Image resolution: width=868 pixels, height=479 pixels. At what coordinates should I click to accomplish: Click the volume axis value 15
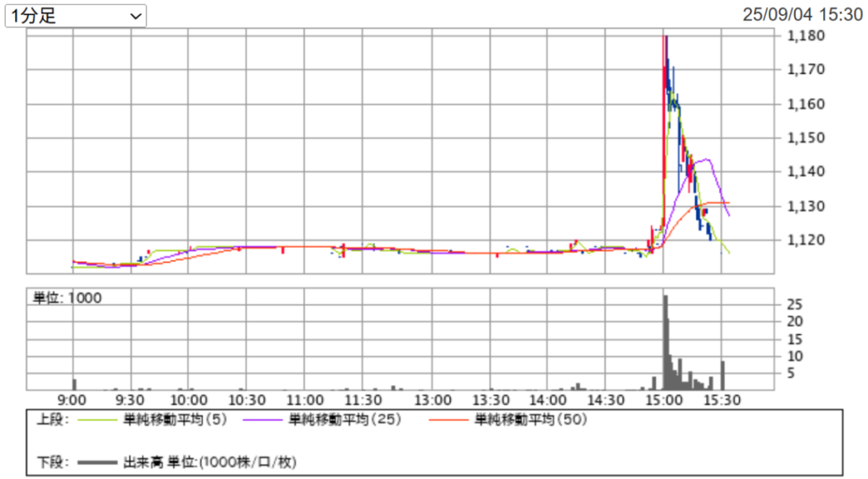pos(795,339)
